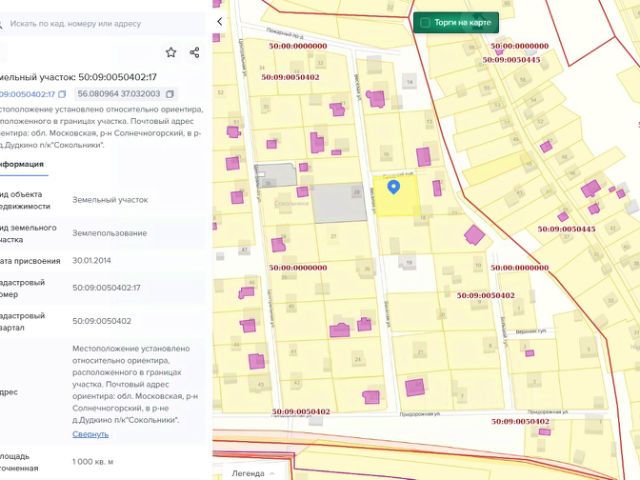Select the area value '1 000 кв. м'
Viewport: 640px width, 480px height.
click(x=93, y=462)
